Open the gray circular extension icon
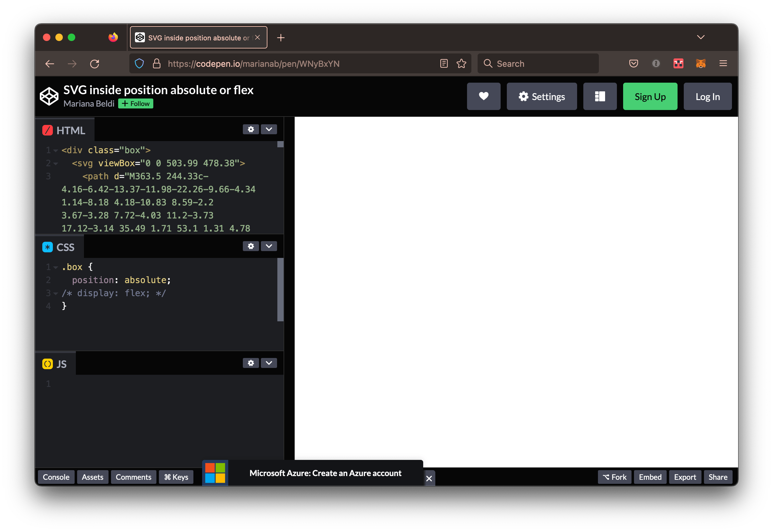 click(x=655, y=63)
